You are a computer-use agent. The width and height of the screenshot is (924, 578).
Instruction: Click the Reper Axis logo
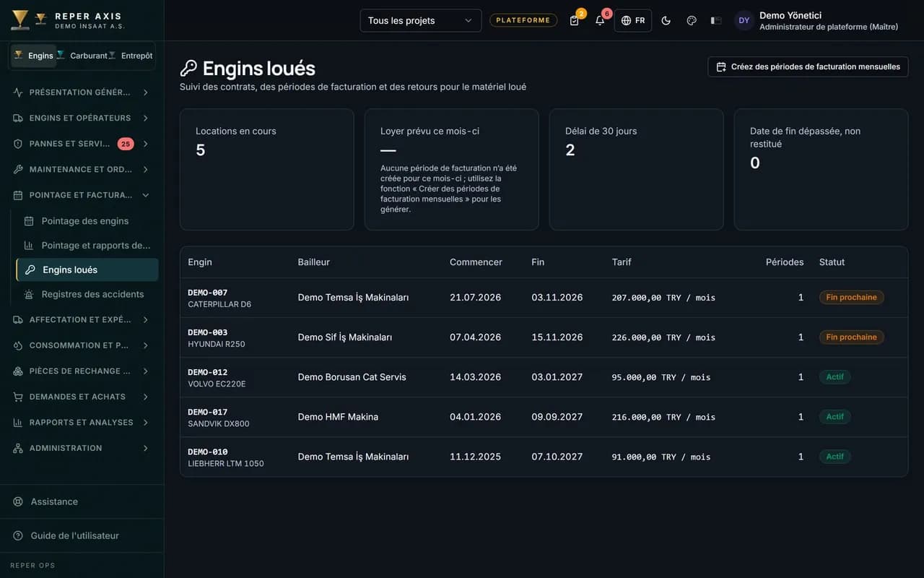click(20, 20)
